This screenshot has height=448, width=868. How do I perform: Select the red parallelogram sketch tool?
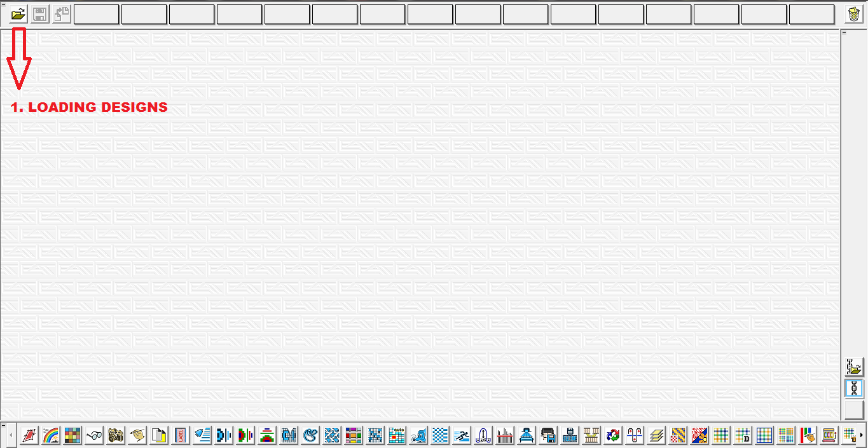[x=29, y=435]
